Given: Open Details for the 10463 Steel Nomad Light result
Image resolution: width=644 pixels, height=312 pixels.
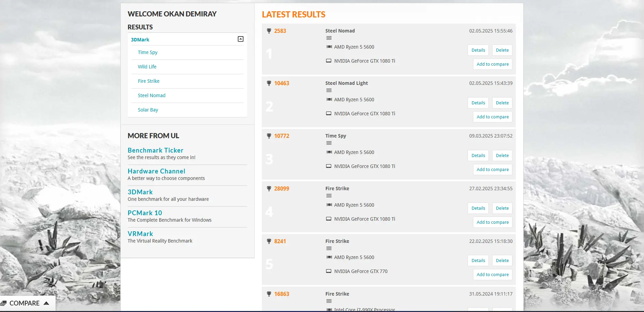Looking at the screenshot, I should (x=478, y=103).
